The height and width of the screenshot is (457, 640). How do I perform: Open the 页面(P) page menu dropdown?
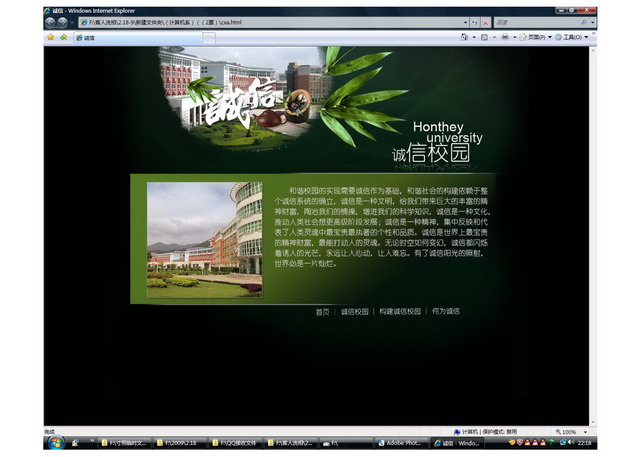click(537, 37)
